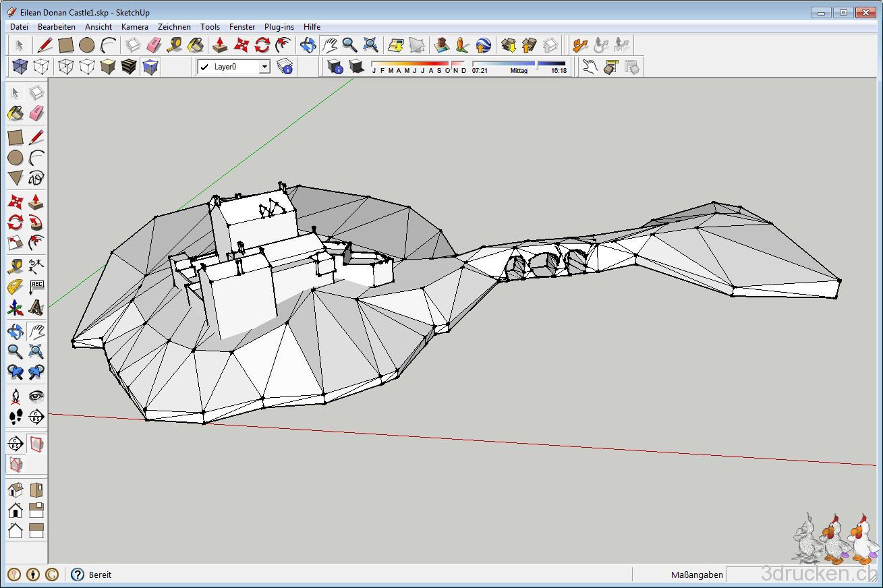Click the Look Around eye icon
This screenshot has width=883, height=588.
[x=36, y=396]
